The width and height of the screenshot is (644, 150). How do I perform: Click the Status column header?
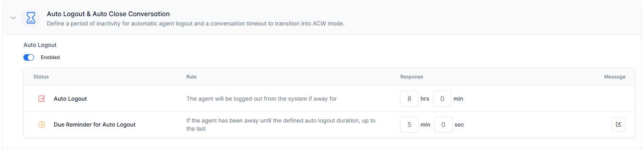(x=41, y=77)
